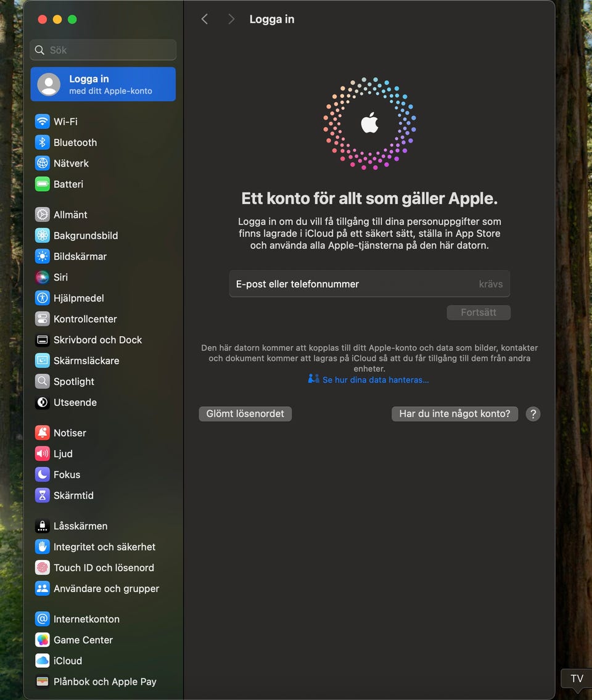The width and height of the screenshot is (592, 700).
Task: Click Fokus moon icon
Action: (x=43, y=474)
